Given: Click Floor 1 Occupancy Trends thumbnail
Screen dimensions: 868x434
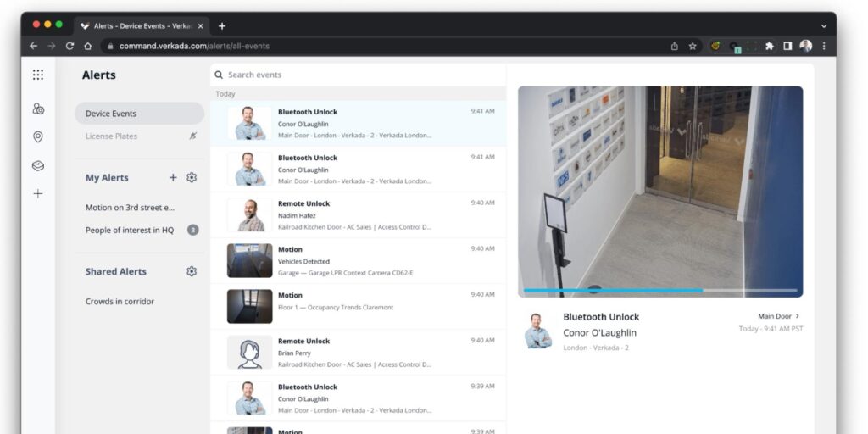Looking at the screenshot, I should tap(250, 306).
